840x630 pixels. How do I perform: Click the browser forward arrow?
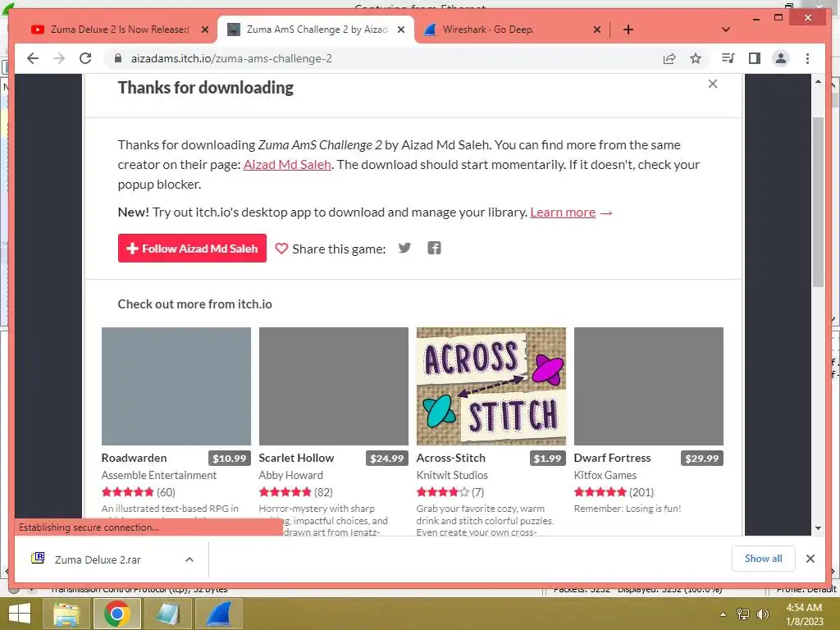tap(59, 58)
